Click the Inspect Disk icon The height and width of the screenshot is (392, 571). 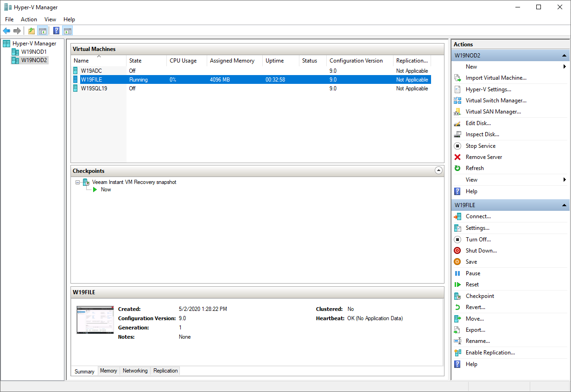click(x=457, y=134)
